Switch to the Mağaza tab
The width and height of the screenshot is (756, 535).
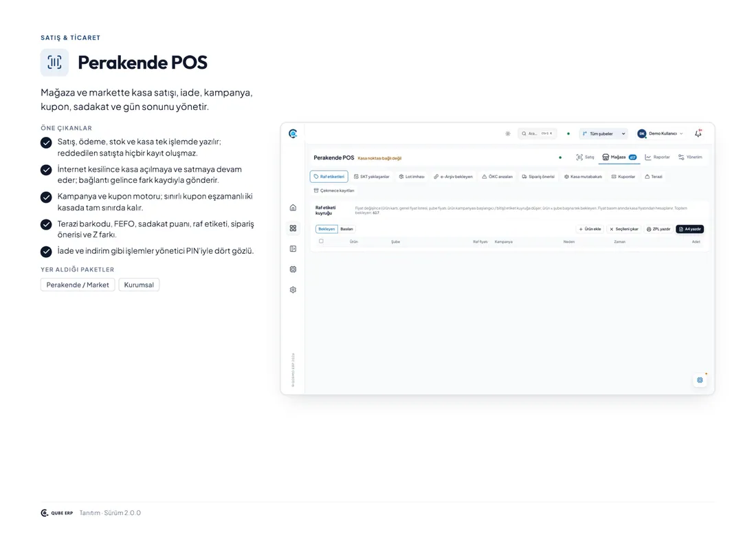click(x=619, y=157)
